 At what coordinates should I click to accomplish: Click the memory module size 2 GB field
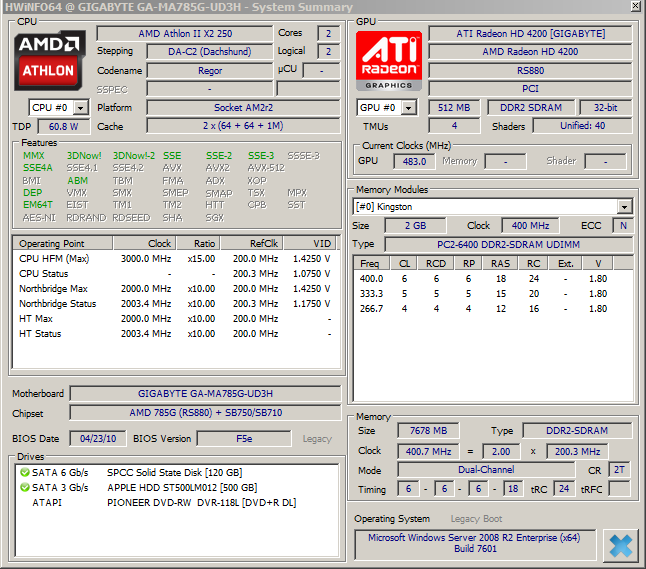pos(415,226)
